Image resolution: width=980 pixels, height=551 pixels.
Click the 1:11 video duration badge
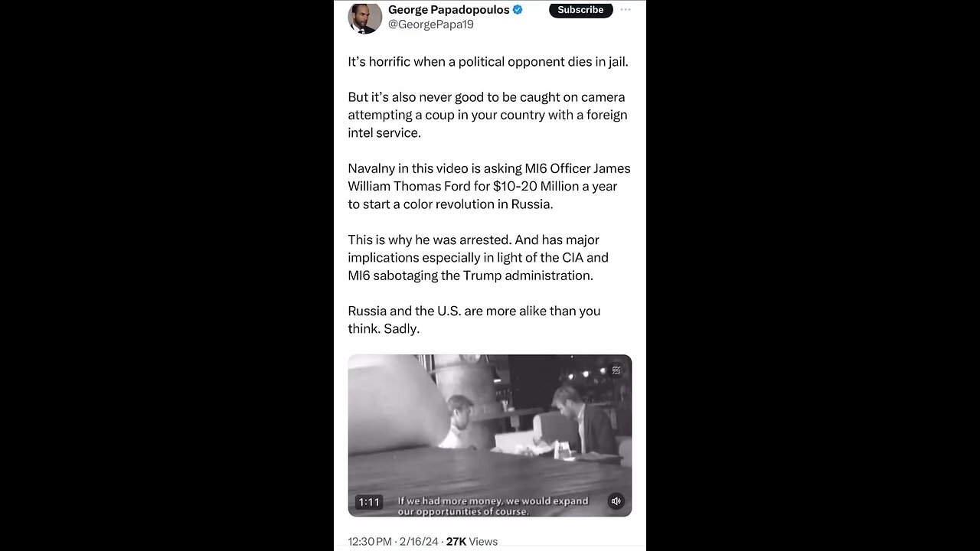click(x=369, y=502)
